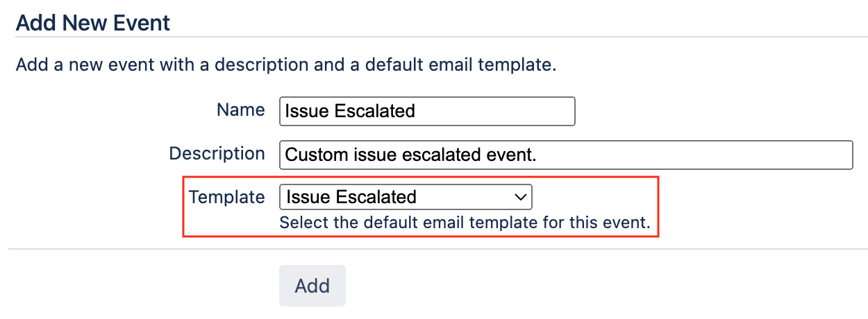The height and width of the screenshot is (319, 868).
Task: Click the intro sentence about default email template
Action: point(286,66)
